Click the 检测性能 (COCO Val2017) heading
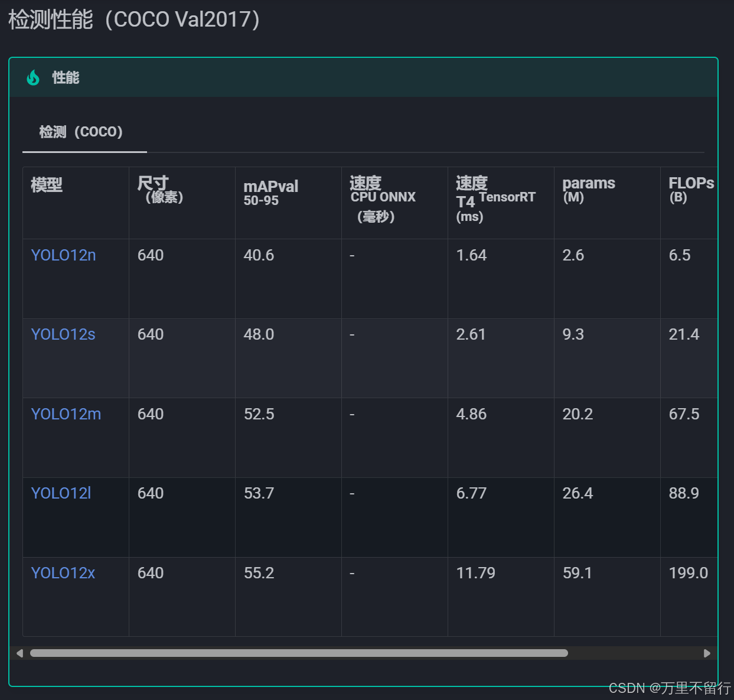Screen dimensions: 734x700 [x=134, y=19]
